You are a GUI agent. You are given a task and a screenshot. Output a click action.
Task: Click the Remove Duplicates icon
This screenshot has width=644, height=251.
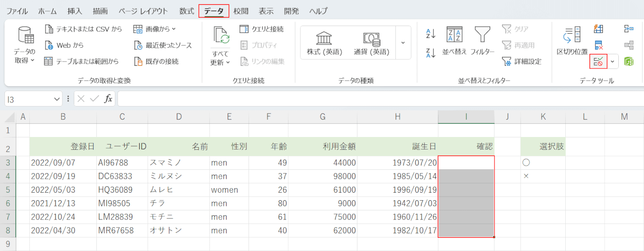[598, 45]
